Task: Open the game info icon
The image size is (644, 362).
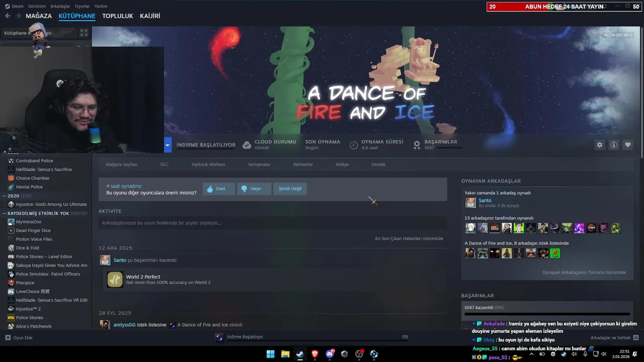Action: (x=614, y=145)
